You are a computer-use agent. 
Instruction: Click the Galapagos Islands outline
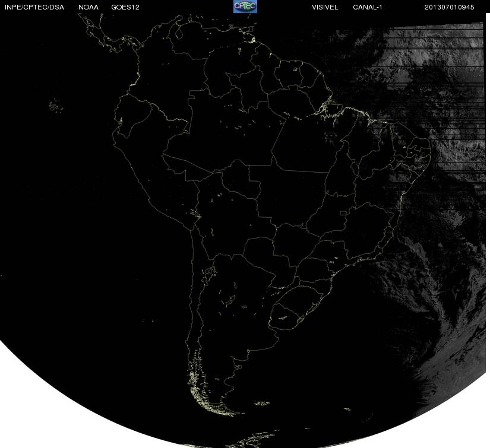click(x=56, y=106)
